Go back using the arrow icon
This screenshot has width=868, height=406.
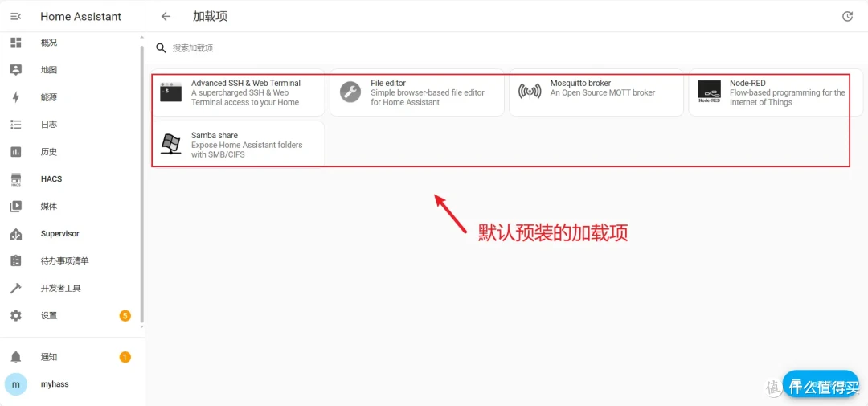click(166, 17)
